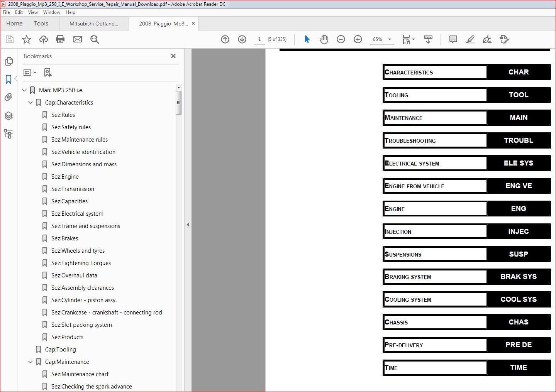The height and width of the screenshot is (392, 556).
Task: Collapse the navigation pane with the arrow
Action: point(188,225)
